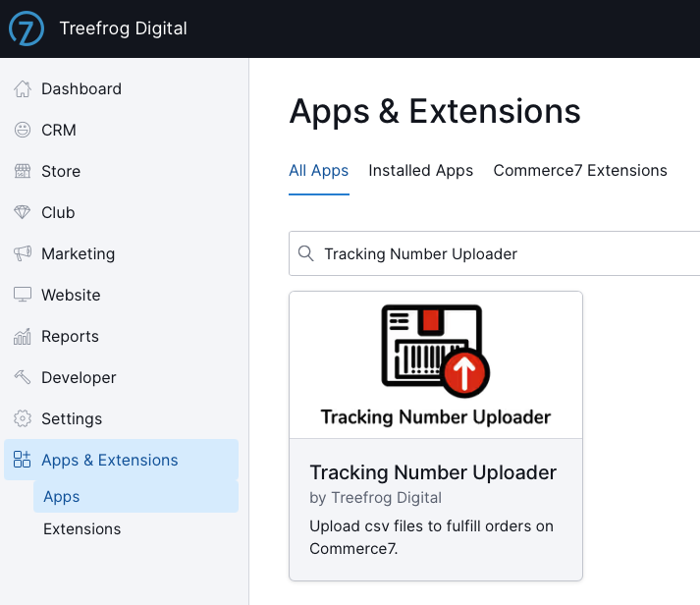
Task: Open the Tracking Number Uploader app image
Action: click(436, 365)
